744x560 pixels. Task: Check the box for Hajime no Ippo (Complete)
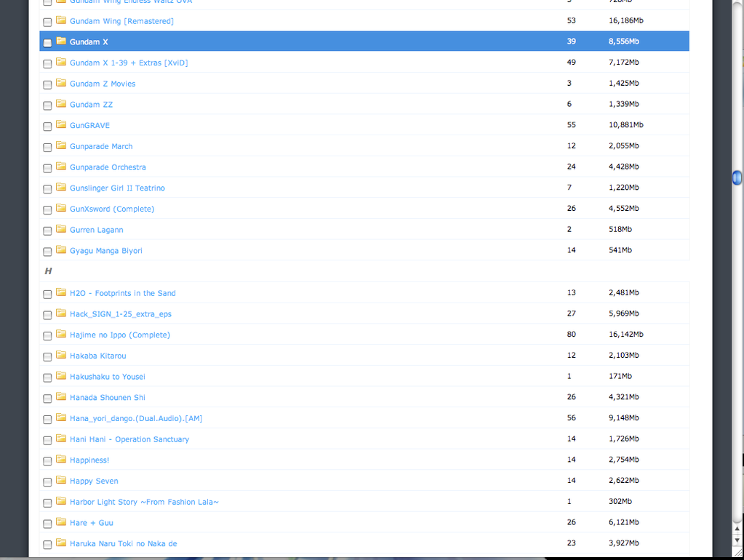click(47, 335)
